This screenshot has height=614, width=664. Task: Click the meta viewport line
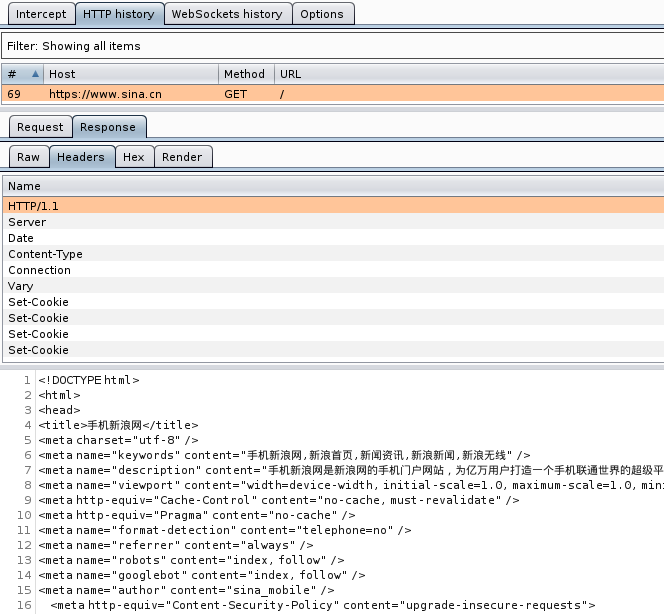[x=351, y=485]
